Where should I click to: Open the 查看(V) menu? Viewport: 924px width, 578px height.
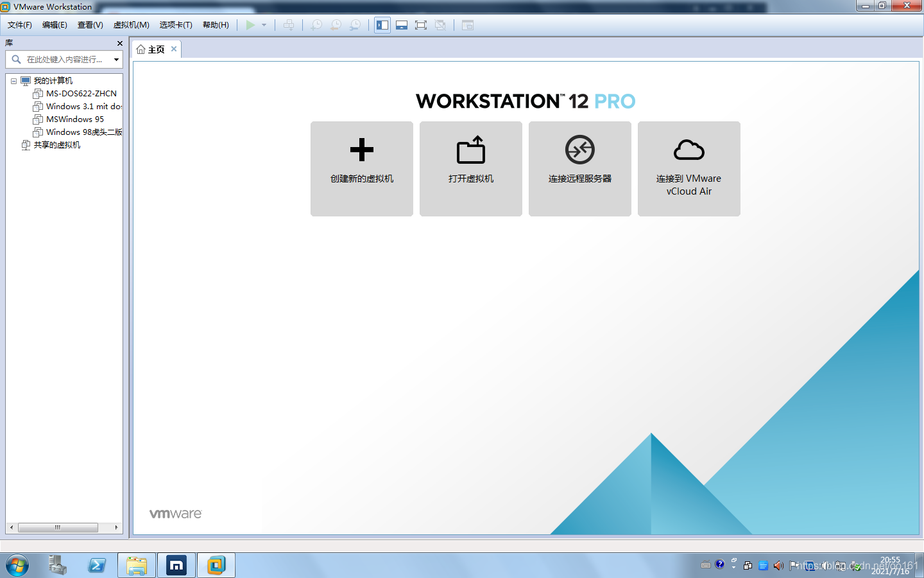(x=90, y=25)
